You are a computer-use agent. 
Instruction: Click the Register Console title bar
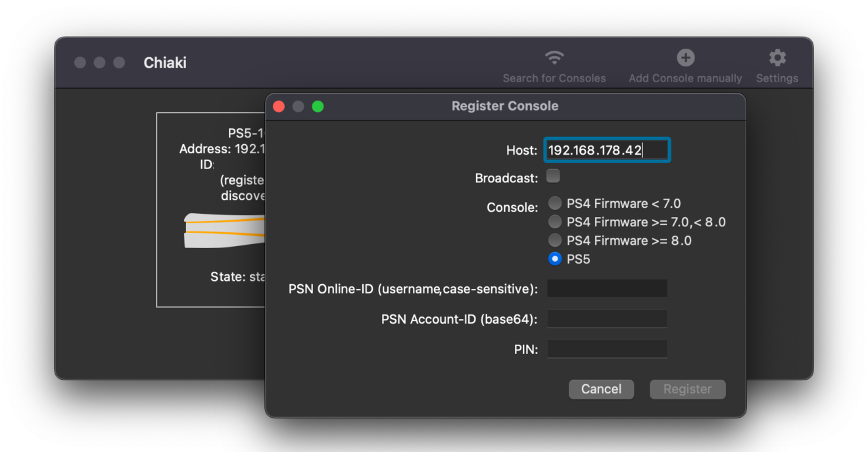[x=505, y=106]
